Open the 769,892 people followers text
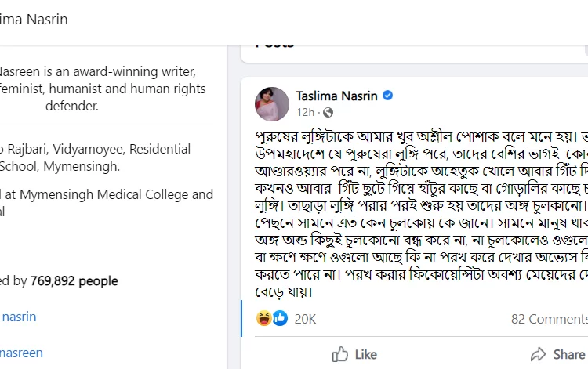Image resolution: width=588 pixels, height=369 pixels. (x=74, y=281)
